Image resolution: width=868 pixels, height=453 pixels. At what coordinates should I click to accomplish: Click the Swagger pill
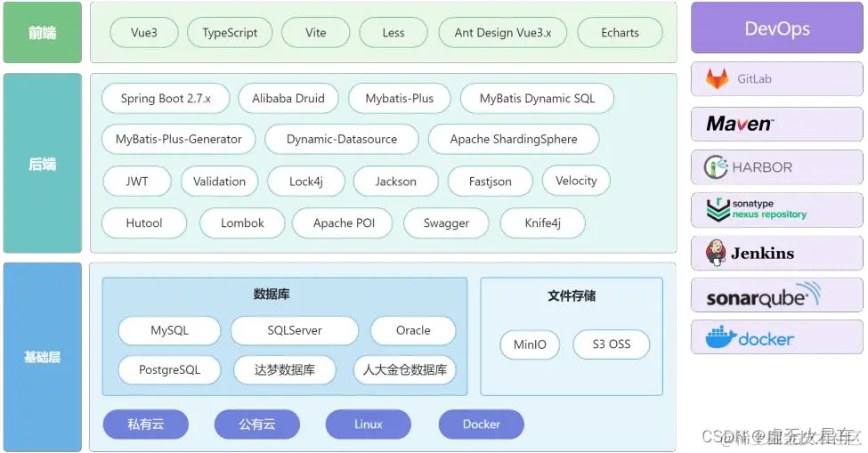[x=446, y=222]
